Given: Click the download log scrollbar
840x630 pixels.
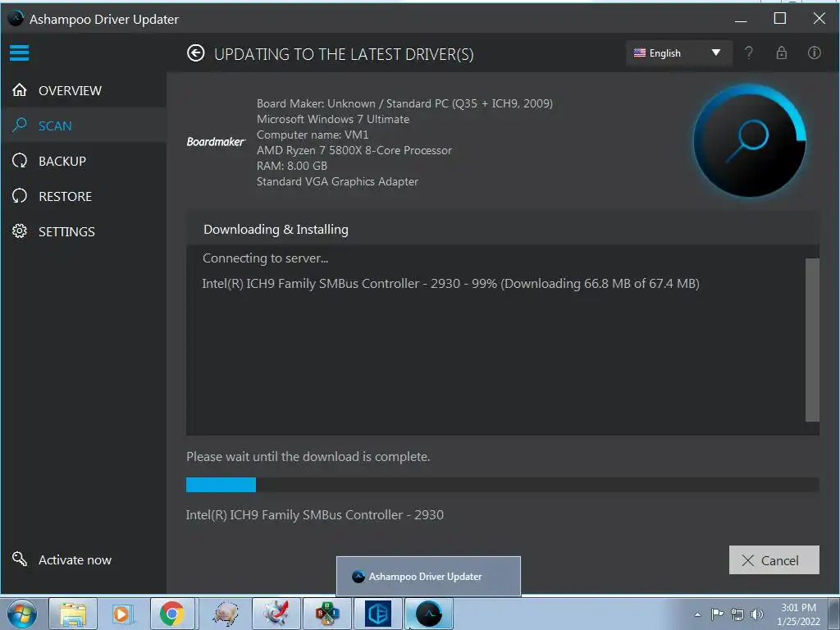Looking at the screenshot, I should point(812,340).
